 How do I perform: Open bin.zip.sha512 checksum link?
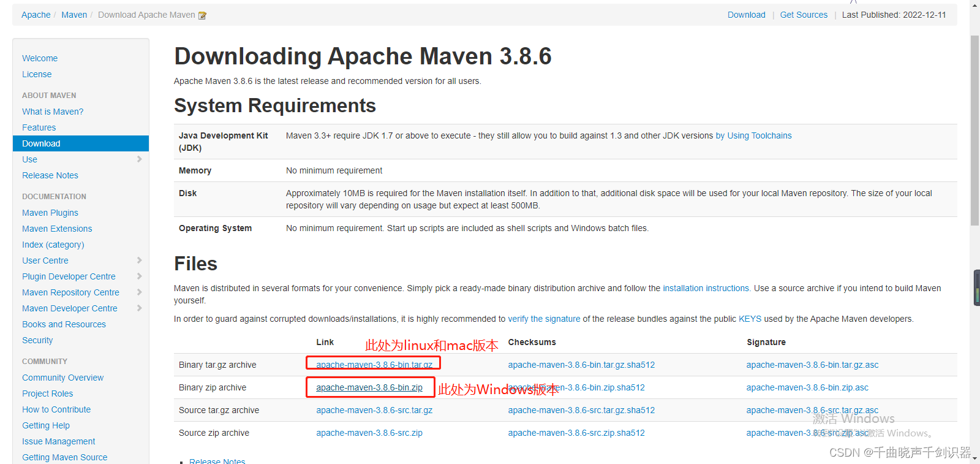(x=576, y=387)
